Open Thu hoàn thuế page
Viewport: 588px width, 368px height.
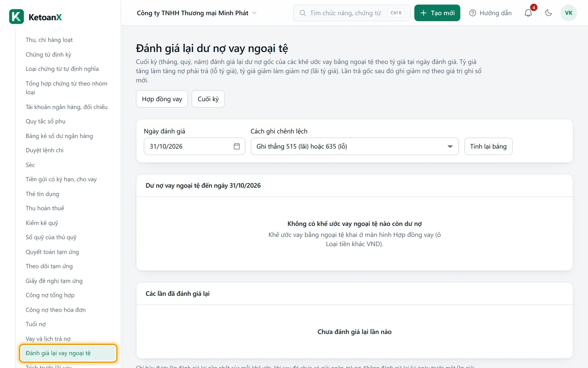coord(45,208)
